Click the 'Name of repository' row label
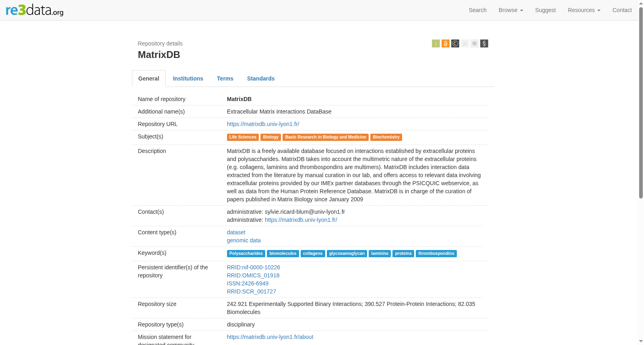 point(162,99)
